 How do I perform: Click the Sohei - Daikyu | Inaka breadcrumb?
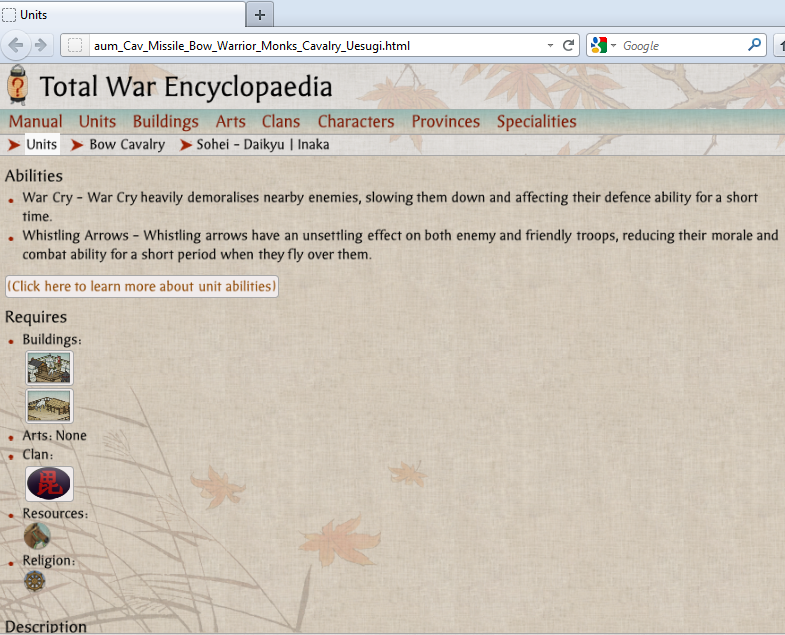coord(263,144)
